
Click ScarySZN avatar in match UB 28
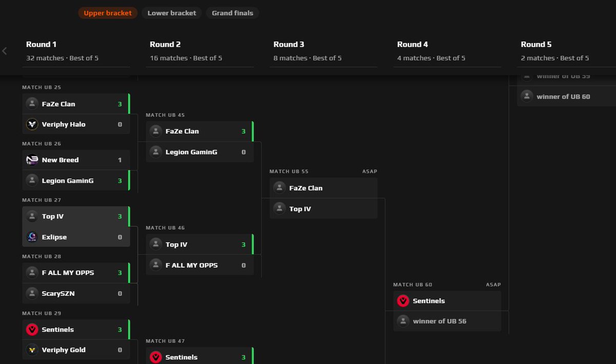32,294
